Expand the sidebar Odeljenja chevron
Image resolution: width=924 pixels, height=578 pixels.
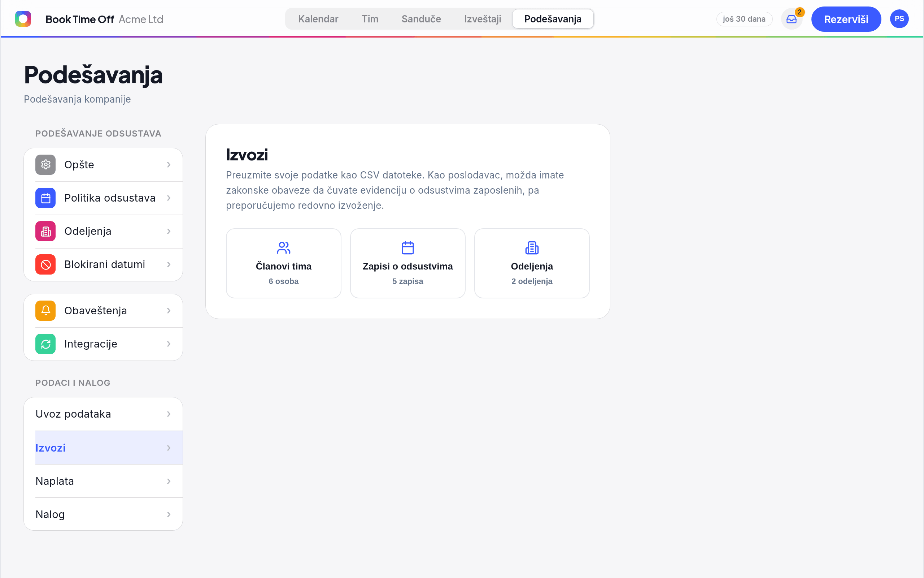click(x=169, y=231)
